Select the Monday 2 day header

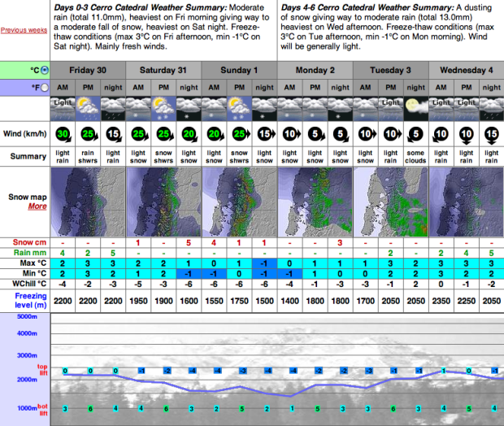tap(315, 70)
